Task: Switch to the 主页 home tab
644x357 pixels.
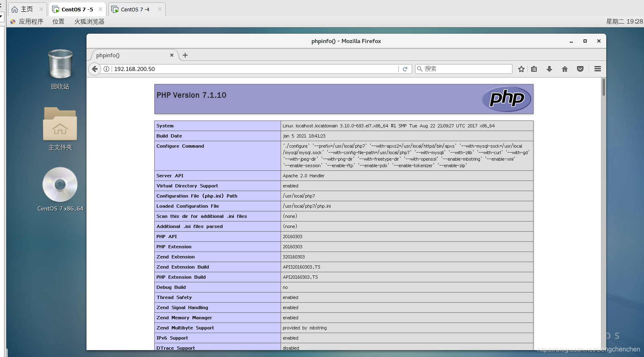Action: [x=27, y=9]
